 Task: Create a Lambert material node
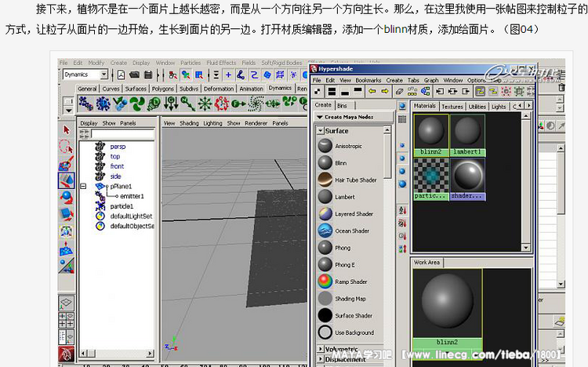336,197
